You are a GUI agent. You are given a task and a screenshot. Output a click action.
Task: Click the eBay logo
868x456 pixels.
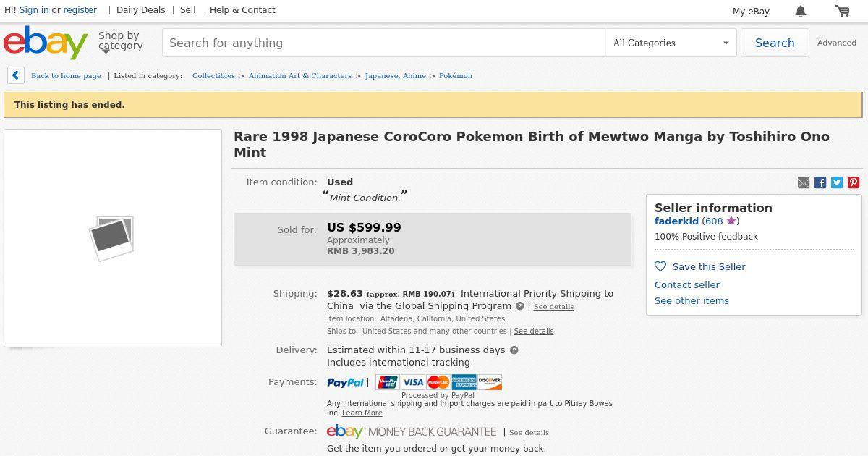[x=46, y=43]
